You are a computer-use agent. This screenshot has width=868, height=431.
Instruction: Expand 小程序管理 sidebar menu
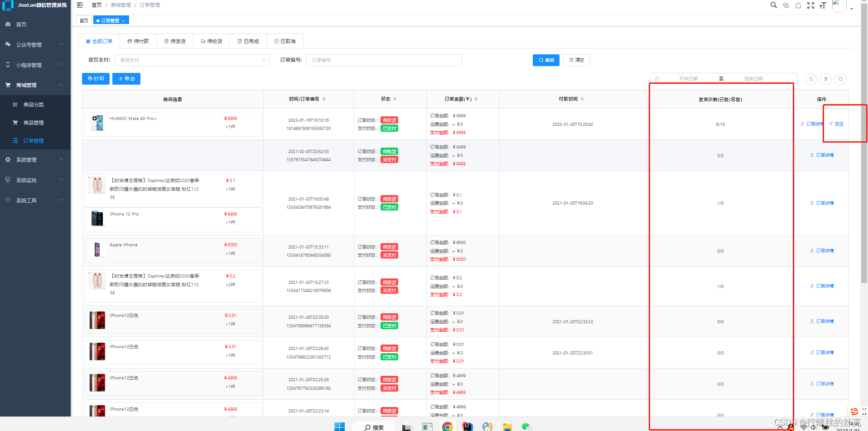tap(35, 65)
